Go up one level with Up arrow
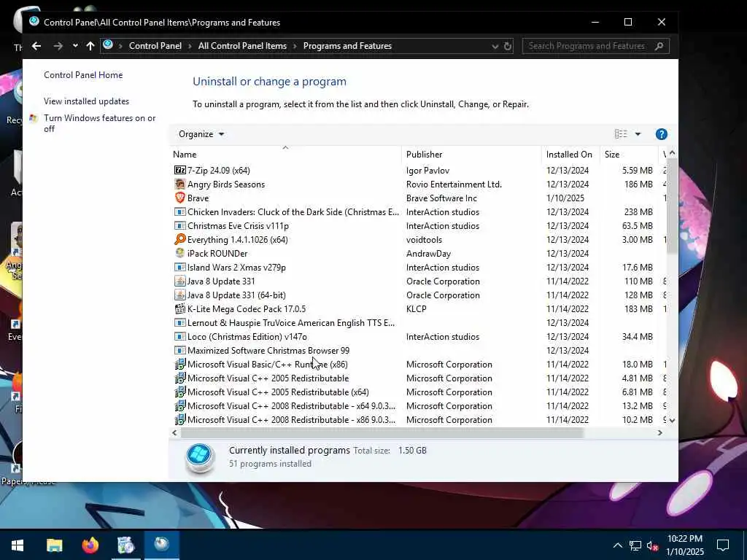 (90, 46)
